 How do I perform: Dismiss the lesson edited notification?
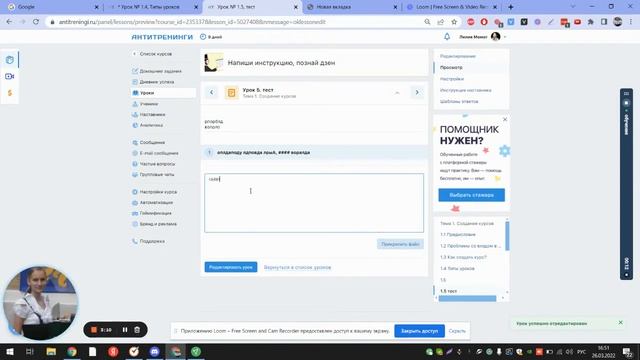point(620,322)
